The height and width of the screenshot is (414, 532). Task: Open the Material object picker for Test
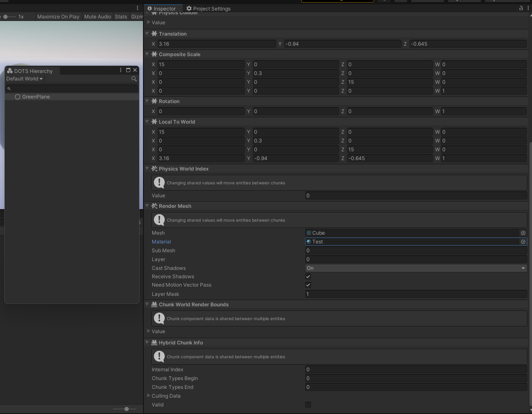pyautogui.click(x=523, y=242)
